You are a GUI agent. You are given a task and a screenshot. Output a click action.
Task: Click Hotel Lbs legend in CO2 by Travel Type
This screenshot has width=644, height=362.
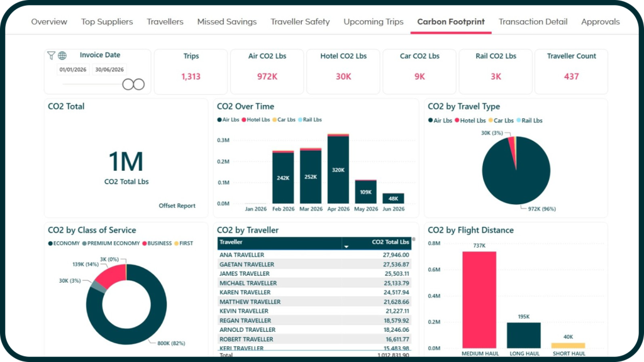(470, 121)
